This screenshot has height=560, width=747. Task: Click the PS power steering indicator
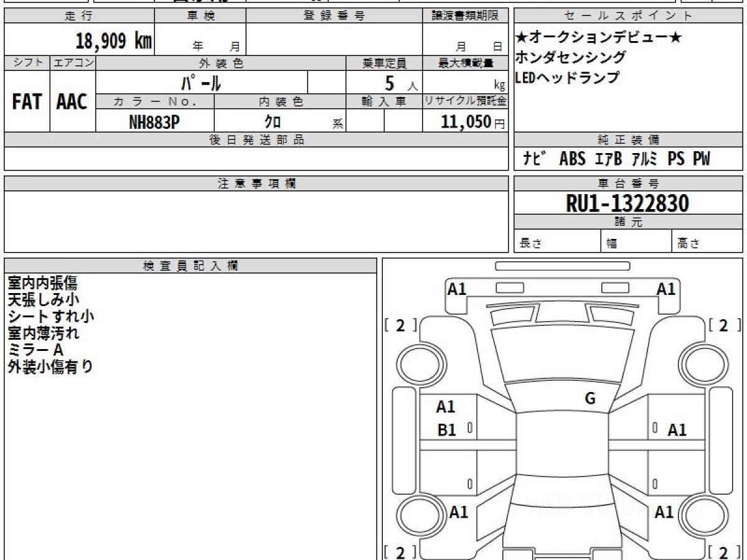click(675, 159)
